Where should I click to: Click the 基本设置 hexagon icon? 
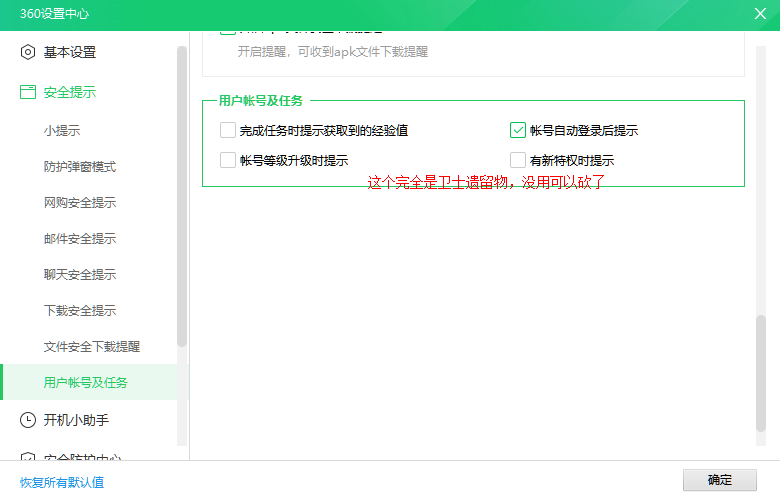tap(28, 52)
